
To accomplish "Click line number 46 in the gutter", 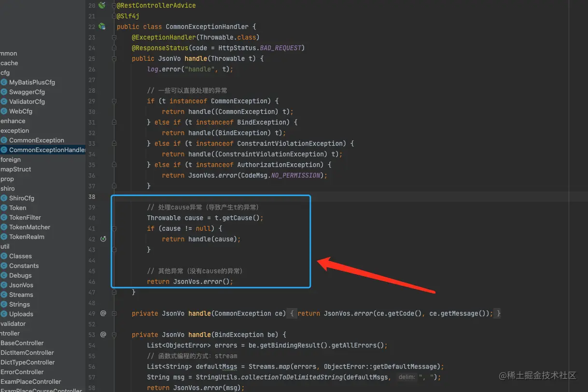I will 92,281.
